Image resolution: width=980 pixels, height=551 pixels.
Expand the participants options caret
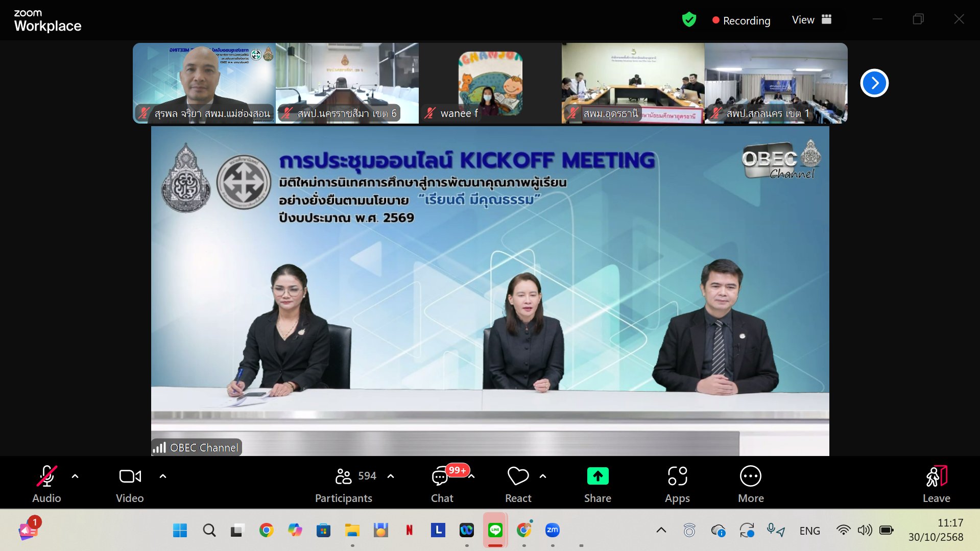[391, 476]
